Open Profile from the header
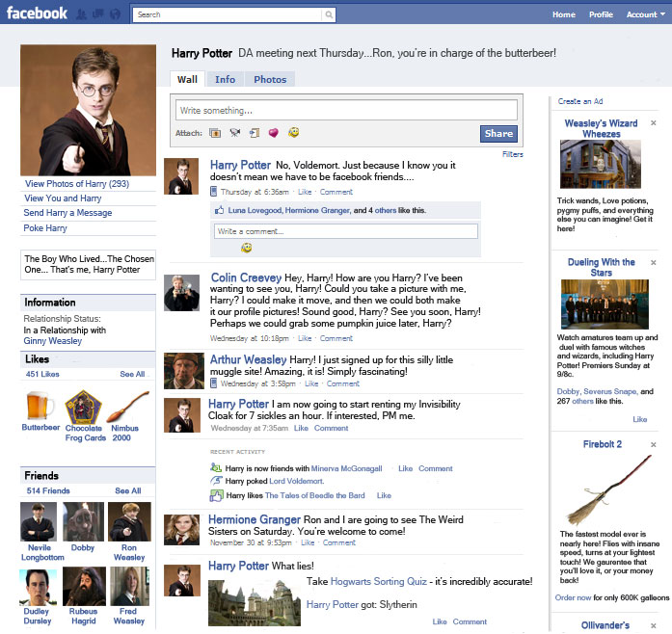 tap(601, 14)
